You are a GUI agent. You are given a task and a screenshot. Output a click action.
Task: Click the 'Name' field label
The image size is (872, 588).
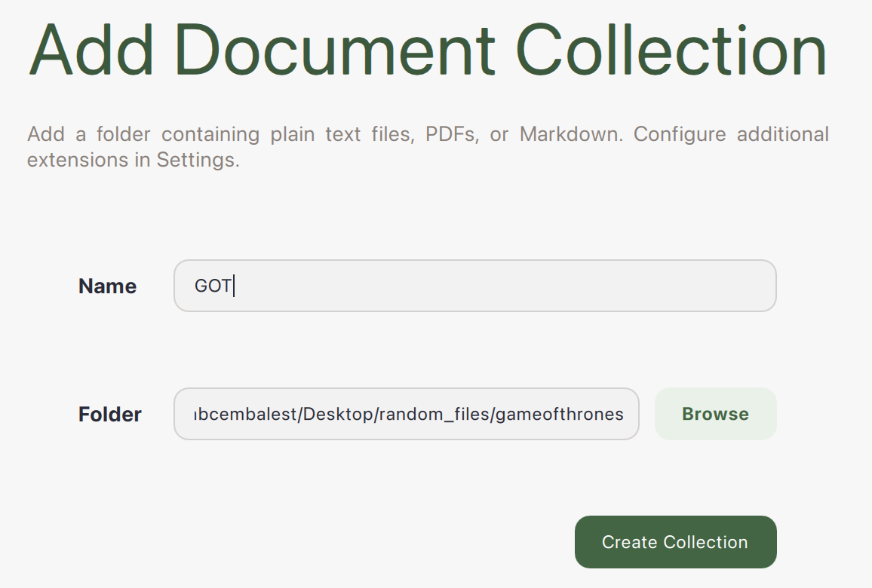point(107,286)
